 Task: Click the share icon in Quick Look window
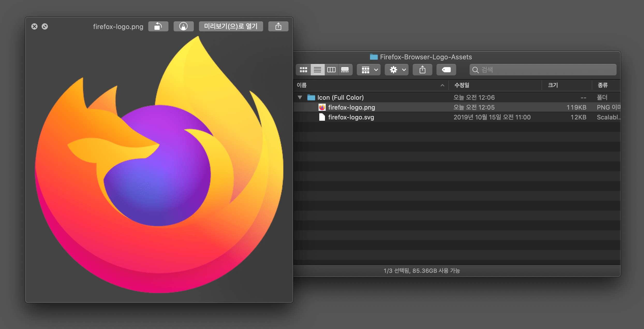point(278,26)
